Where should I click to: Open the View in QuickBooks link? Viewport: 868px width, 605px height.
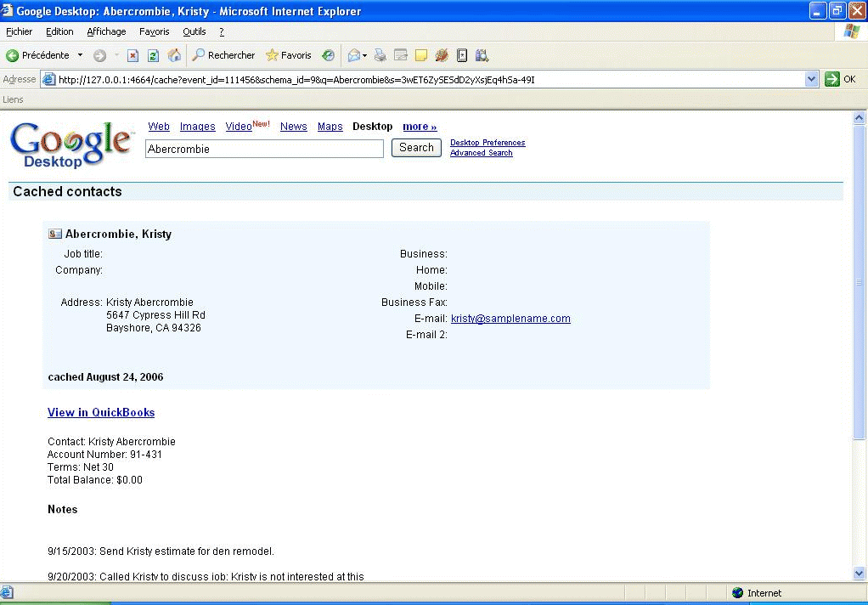tap(101, 412)
